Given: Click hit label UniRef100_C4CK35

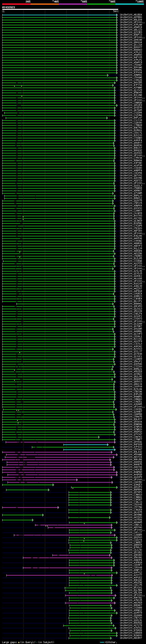Looking at the screenshot, I should (x=131, y=469).
